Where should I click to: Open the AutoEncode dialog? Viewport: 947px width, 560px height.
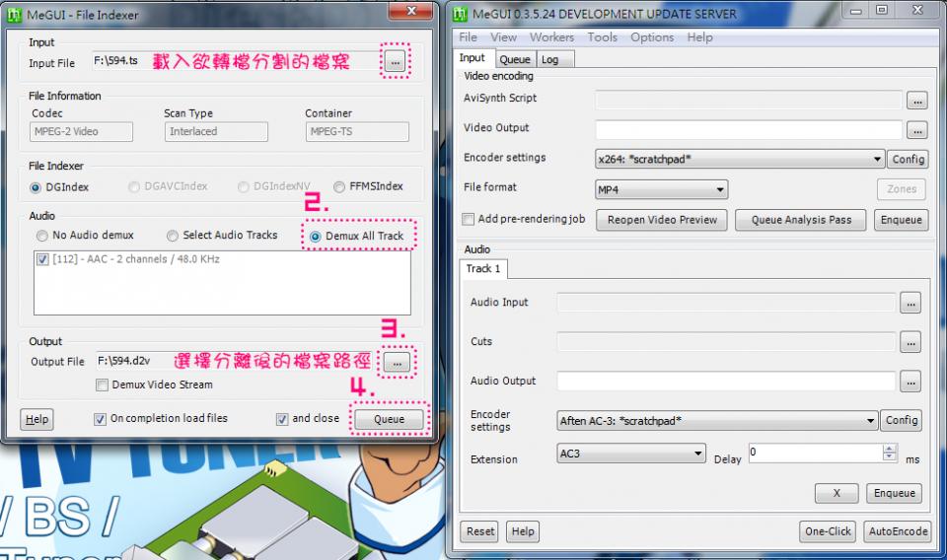898,531
